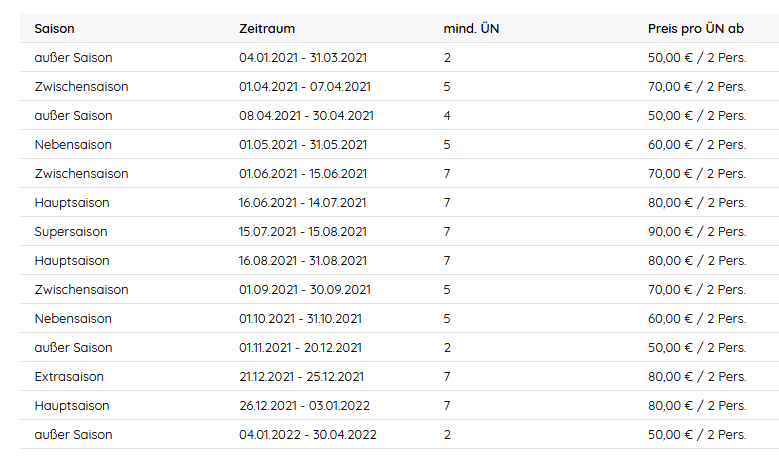Image resolution: width=779 pixels, height=461 pixels.
Task: Click the date range 08.04.2021 - 30.04.2021
Action: click(x=306, y=116)
